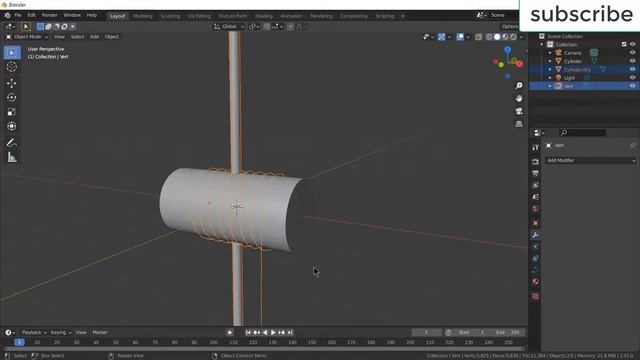Open the View Layer properties tab
640x360 pixels.
click(536, 185)
